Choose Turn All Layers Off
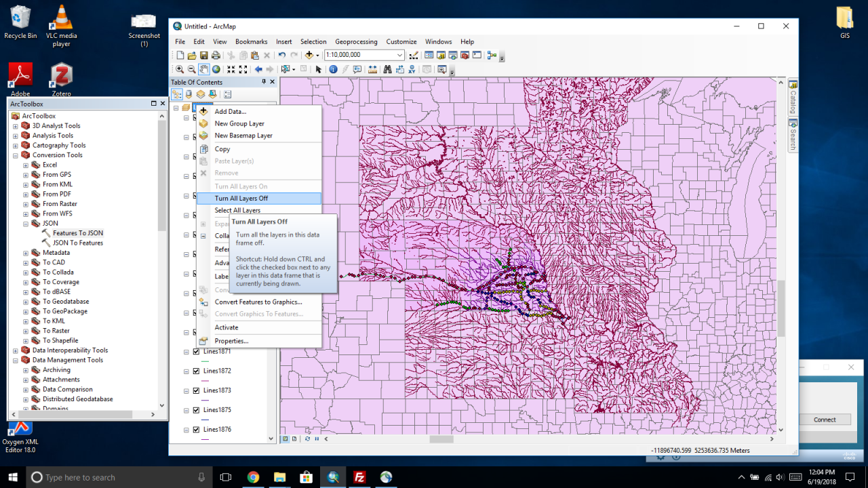Screen dimensions: 868x488 tap(241, 199)
